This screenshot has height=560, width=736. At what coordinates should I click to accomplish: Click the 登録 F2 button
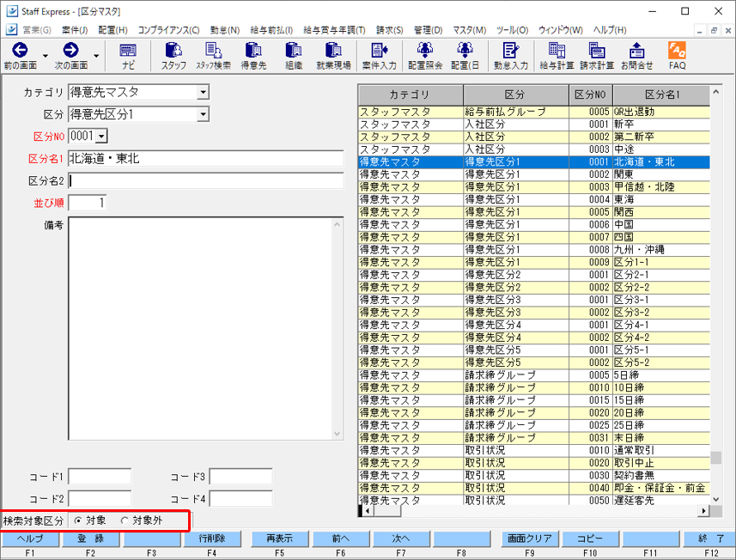90,539
